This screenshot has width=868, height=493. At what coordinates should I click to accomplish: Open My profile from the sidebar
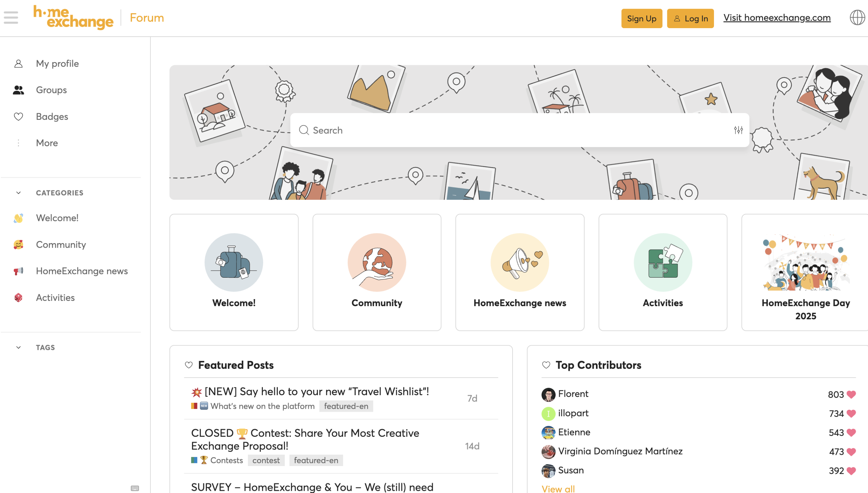(x=57, y=63)
